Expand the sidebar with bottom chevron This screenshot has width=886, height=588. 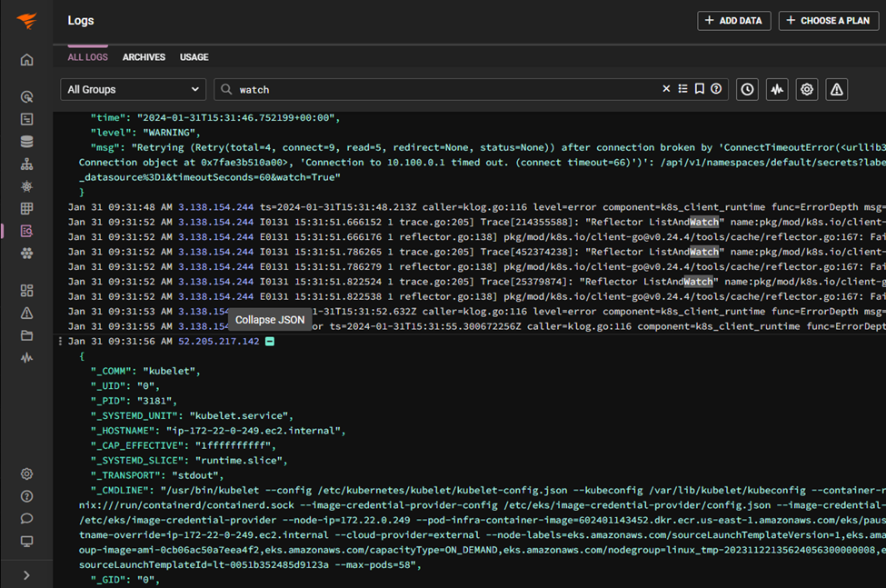point(26,575)
